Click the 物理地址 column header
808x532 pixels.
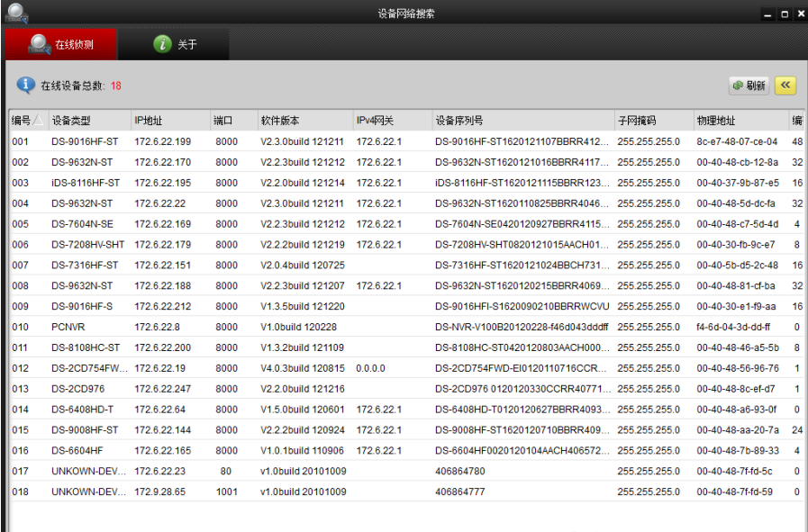click(715, 121)
